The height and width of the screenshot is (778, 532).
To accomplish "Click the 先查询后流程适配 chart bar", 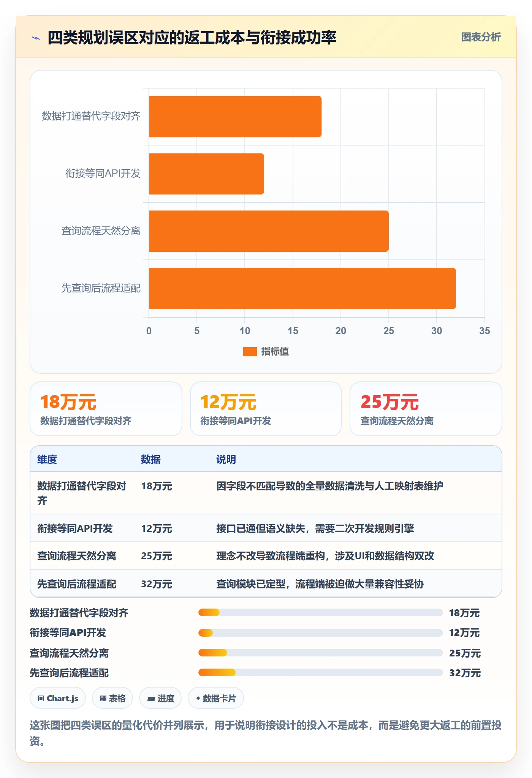I will pyautogui.click(x=302, y=288).
